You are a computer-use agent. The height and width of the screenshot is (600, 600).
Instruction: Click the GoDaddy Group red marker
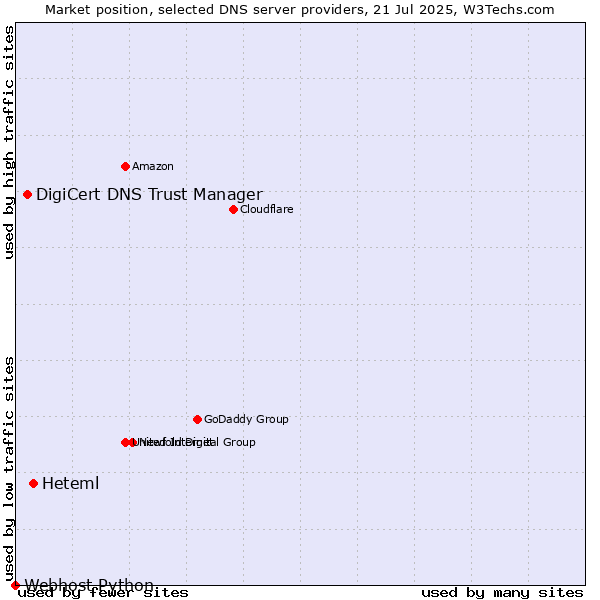point(197,419)
